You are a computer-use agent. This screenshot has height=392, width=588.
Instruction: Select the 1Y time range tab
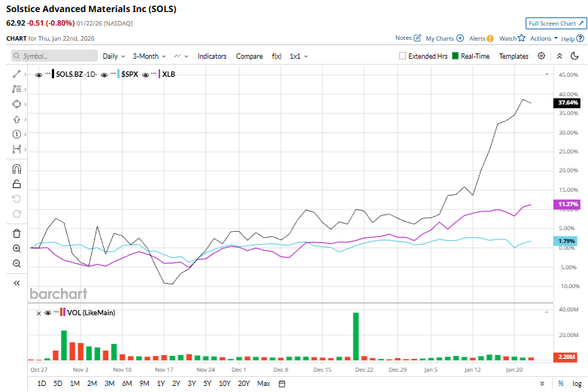160,384
